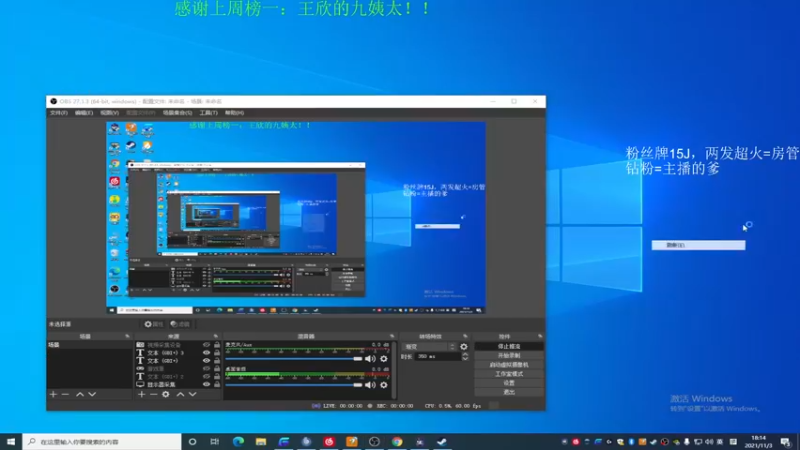Screen dimensions: 800x450
Task: Open the 麦克风/Aux audio settings gear
Action: [384, 359]
